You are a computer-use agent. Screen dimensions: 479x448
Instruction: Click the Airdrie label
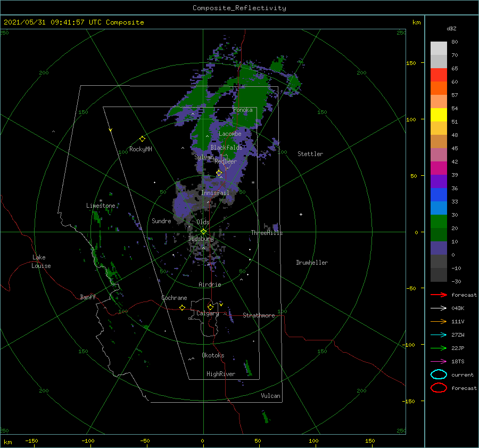point(210,284)
